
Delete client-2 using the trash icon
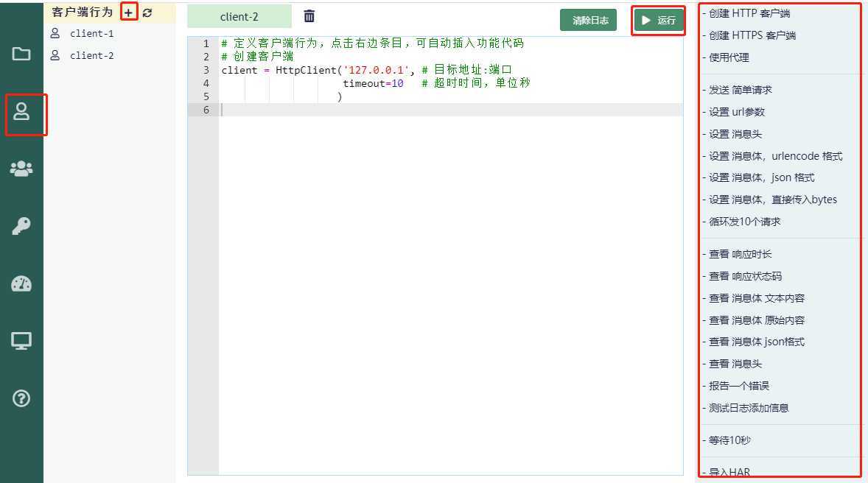point(309,17)
